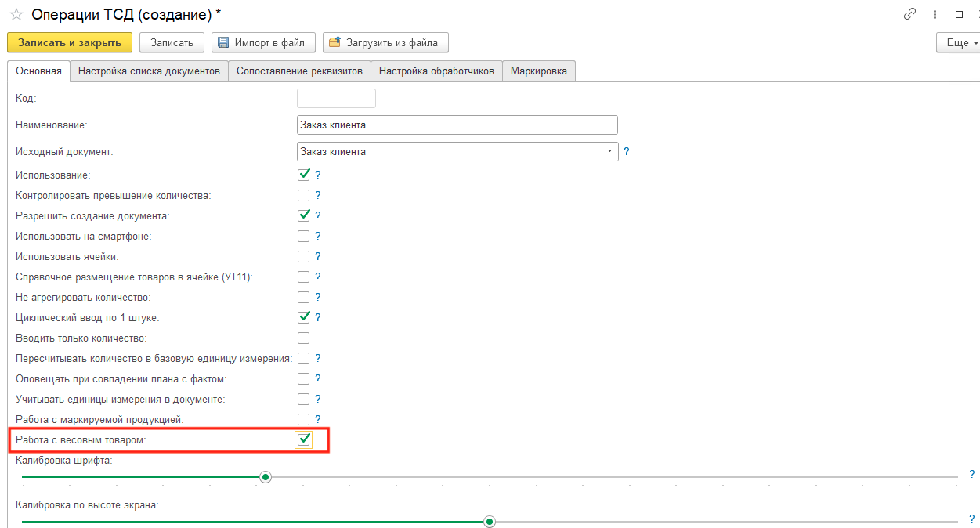Screen dimensions: 980x528
Task: Uncheck the Использование checkbox
Action: click(x=304, y=175)
